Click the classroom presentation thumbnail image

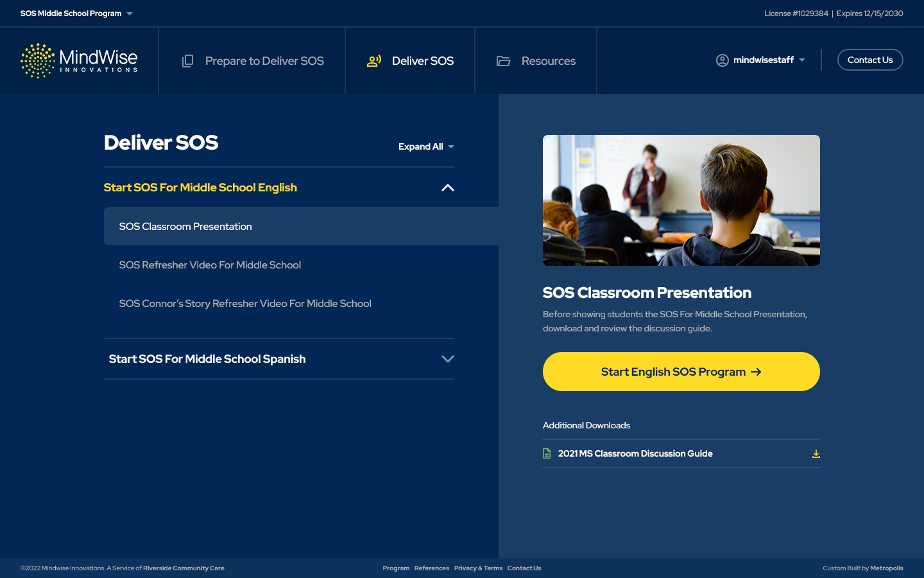coord(681,200)
